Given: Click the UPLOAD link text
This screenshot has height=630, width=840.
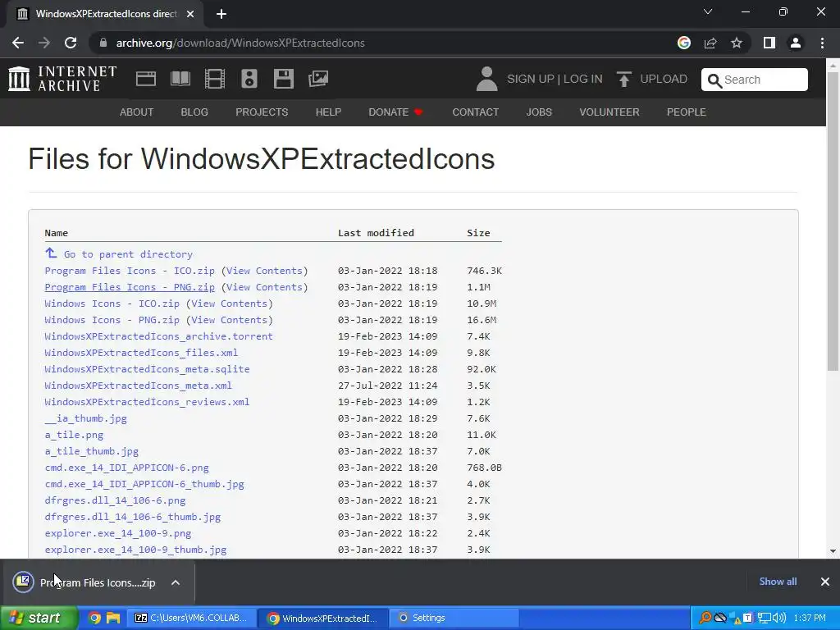Looking at the screenshot, I should point(664,80).
